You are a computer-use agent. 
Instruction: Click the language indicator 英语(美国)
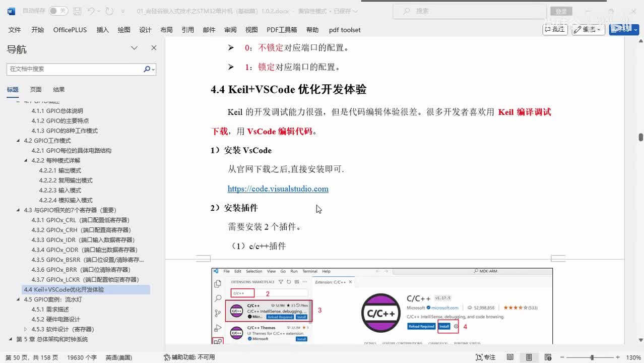pyautogui.click(x=119, y=357)
